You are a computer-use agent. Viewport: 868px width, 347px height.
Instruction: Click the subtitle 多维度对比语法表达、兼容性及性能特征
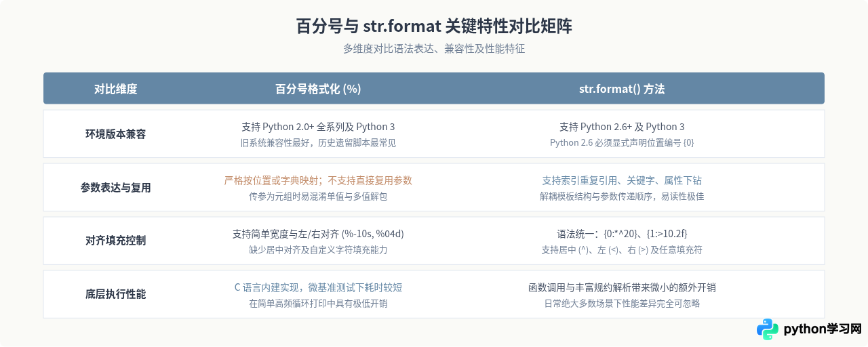point(434,49)
